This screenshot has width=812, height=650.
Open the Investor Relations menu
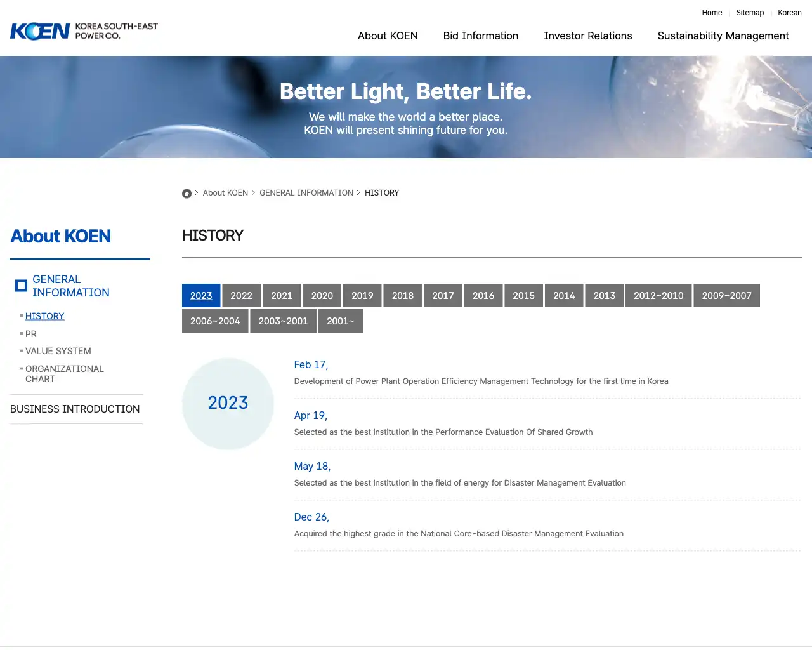tap(587, 36)
